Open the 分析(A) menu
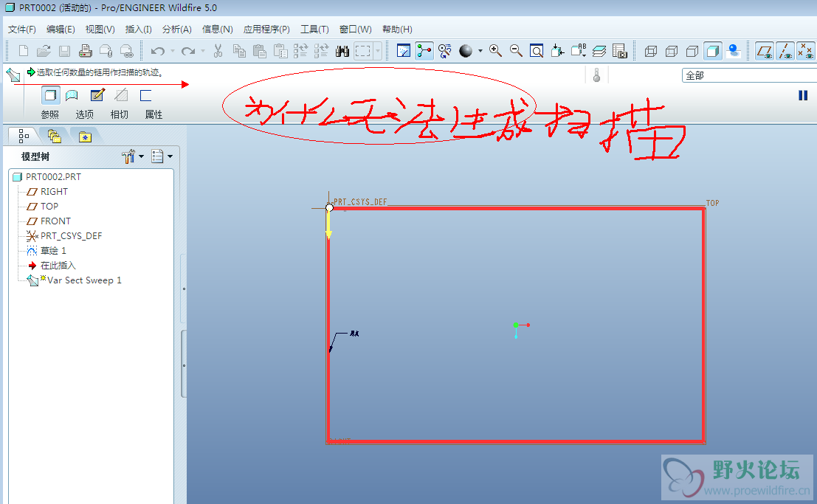Screen dimensions: 817x504 pos(176,30)
